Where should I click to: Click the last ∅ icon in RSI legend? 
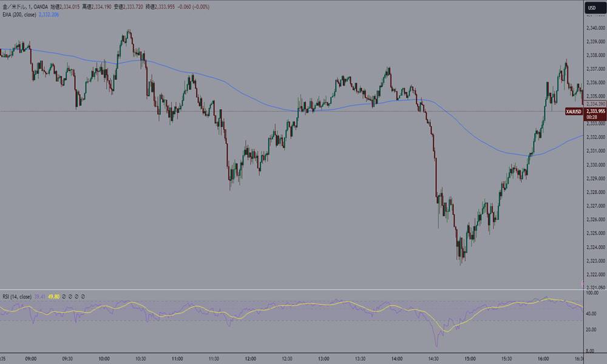click(83, 296)
